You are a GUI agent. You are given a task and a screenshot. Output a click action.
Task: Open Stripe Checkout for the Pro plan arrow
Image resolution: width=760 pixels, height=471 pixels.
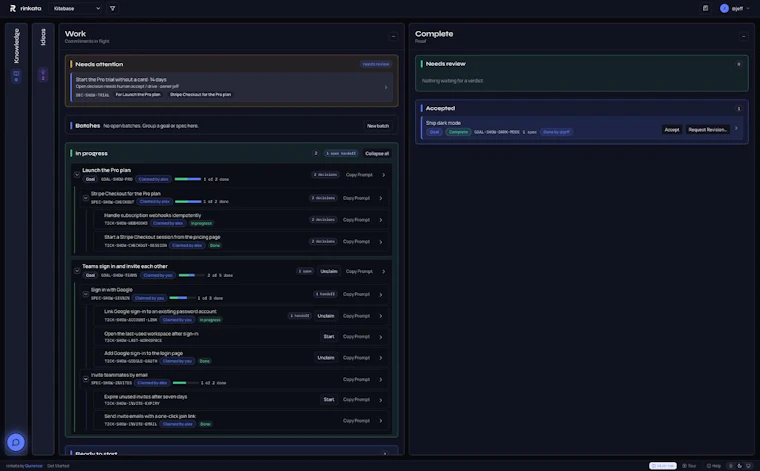[381, 198]
